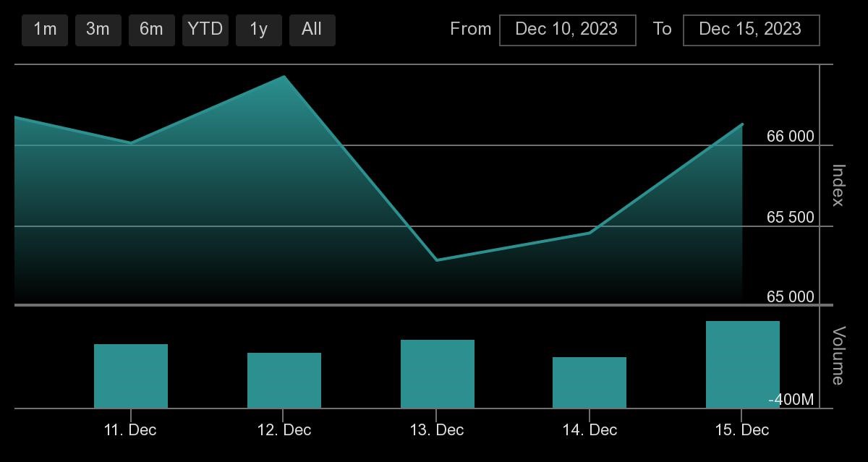This screenshot has height=462, width=868.
Task: Click the 11. Dec volume bar
Action: (x=131, y=376)
